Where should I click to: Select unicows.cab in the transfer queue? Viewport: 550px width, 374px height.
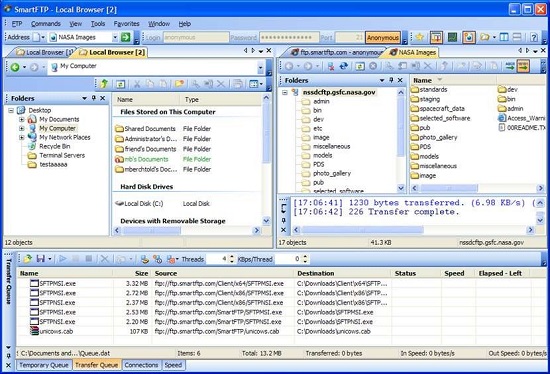52,331
